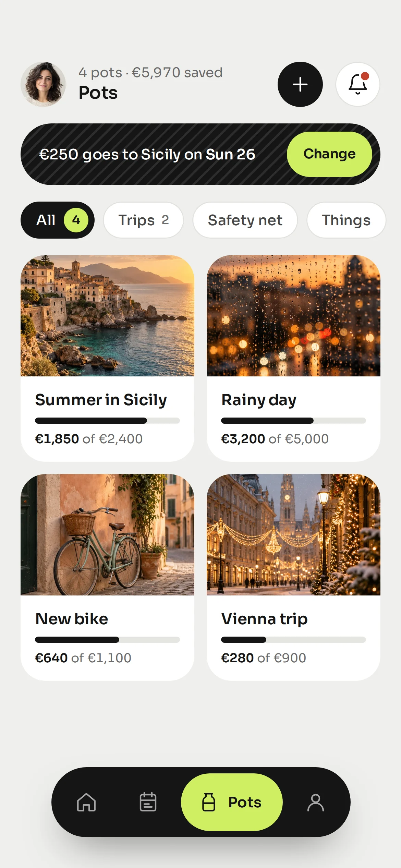The height and width of the screenshot is (868, 401).
Task: Switch to Things filter
Action: [346, 220]
